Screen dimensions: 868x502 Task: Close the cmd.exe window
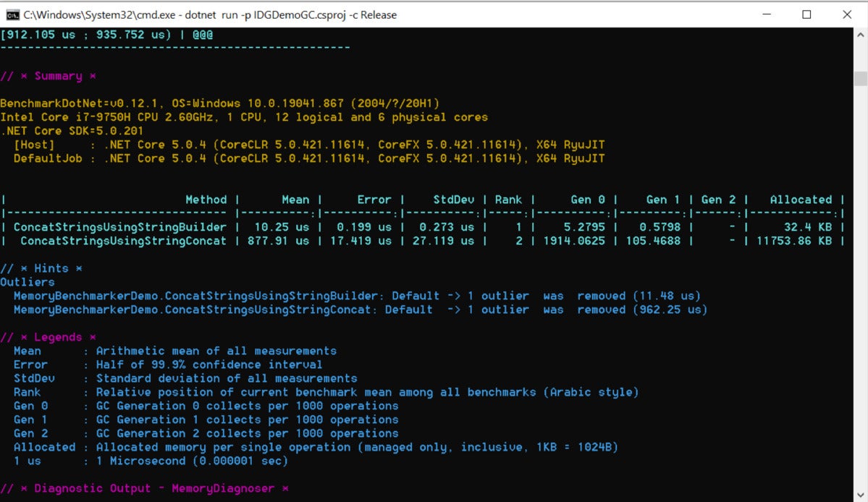tap(847, 15)
